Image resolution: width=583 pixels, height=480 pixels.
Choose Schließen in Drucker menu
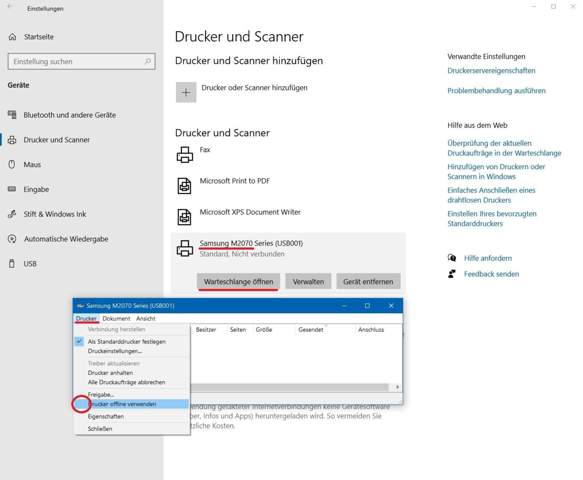100,429
